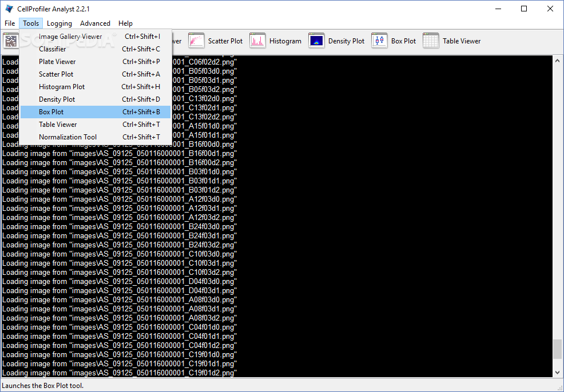Click the log line ending A12f03d2.png
The height and width of the screenshot is (392, 564).
pos(120,217)
